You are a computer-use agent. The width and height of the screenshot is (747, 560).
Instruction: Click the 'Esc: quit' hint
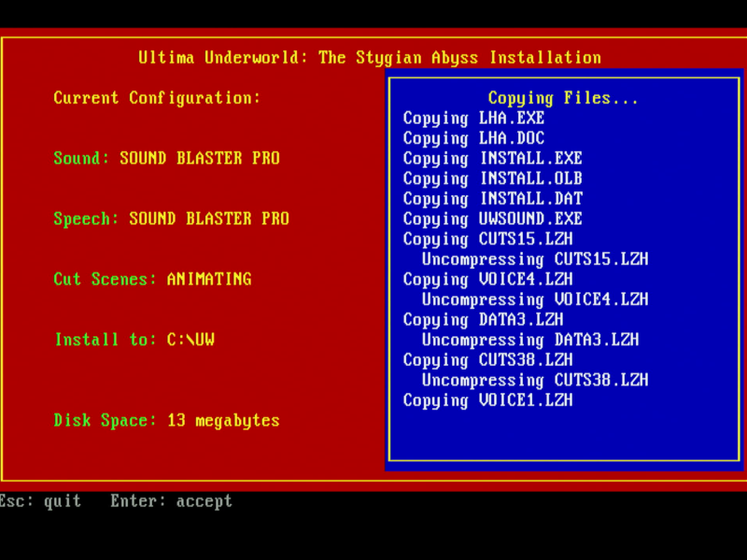(40, 501)
